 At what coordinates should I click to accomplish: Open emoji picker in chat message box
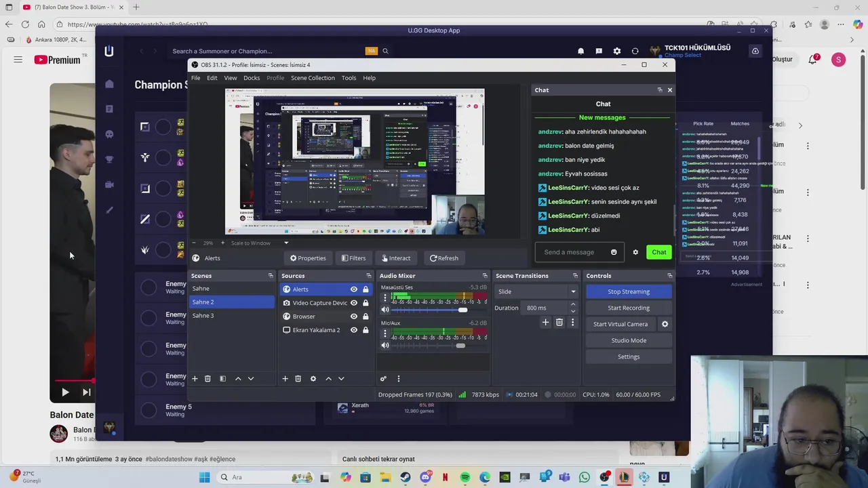coord(614,252)
